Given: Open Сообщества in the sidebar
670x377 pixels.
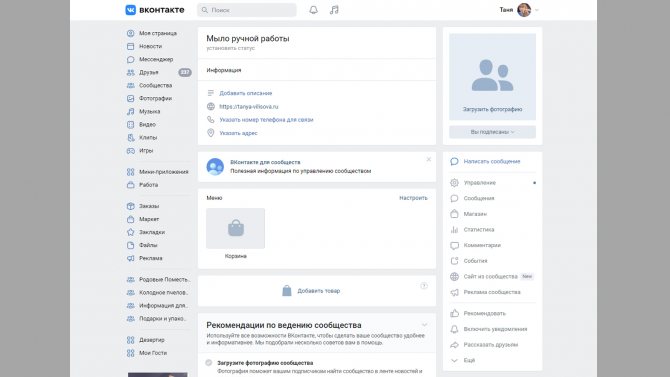Looking at the screenshot, I should click(x=156, y=85).
